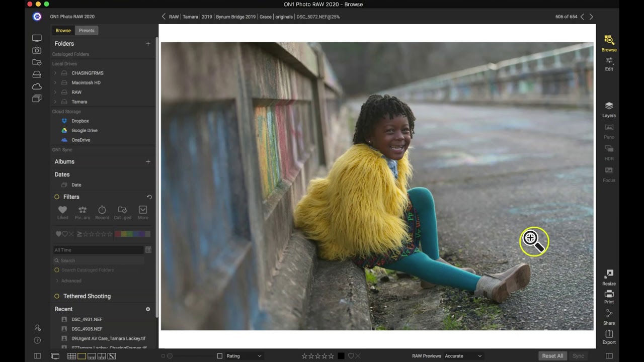Switch to compare view
Screen dimensions: 644x362
pos(102,356)
